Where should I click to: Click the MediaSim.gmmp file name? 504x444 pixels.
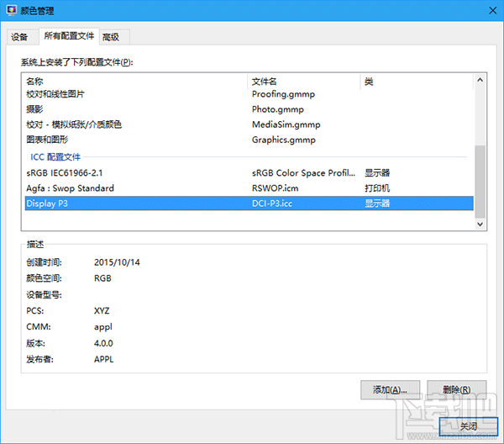(x=286, y=124)
